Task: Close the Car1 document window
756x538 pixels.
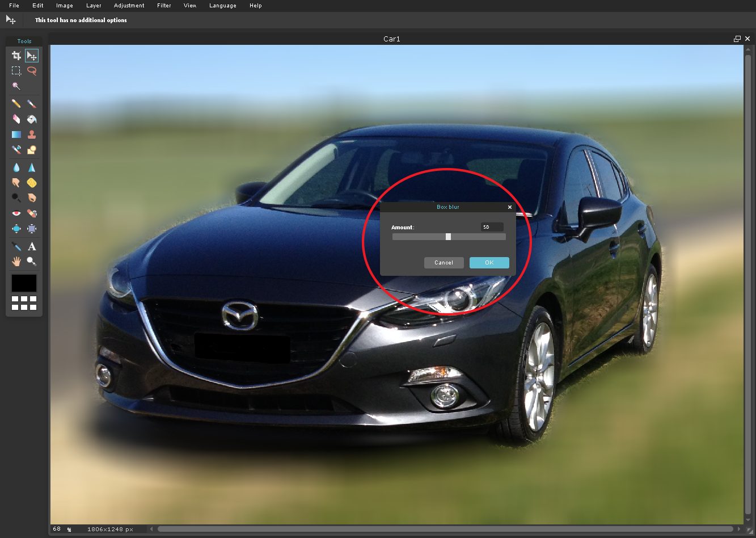Action: [747, 39]
